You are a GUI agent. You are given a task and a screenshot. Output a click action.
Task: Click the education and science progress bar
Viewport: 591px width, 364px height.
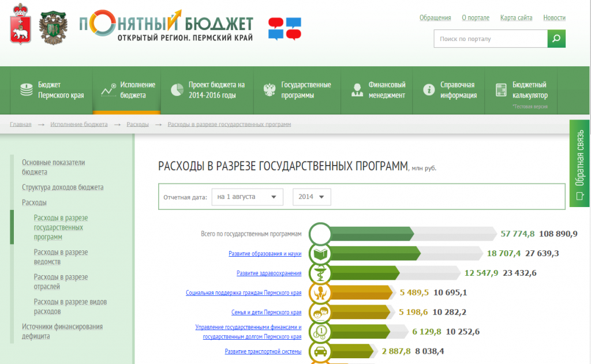coord(376,254)
